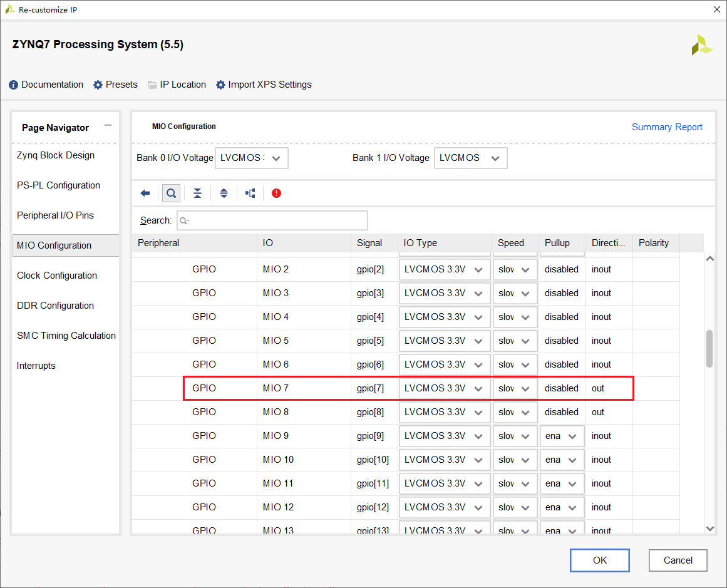
Task: Click the IP Location folder icon
Action: (152, 85)
